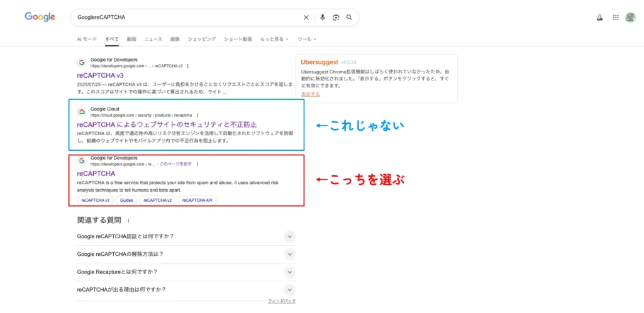Open the もっと見る dropdown
Image resolution: width=644 pixels, height=313 pixels.
(274, 39)
